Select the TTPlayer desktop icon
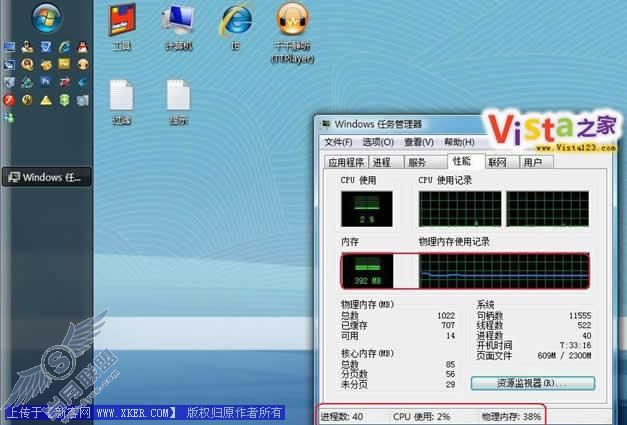 (x=293, y=34)
